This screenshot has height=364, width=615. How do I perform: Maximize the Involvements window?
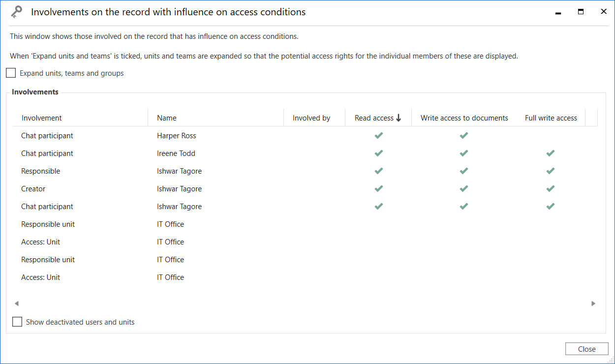click(581, 12)
